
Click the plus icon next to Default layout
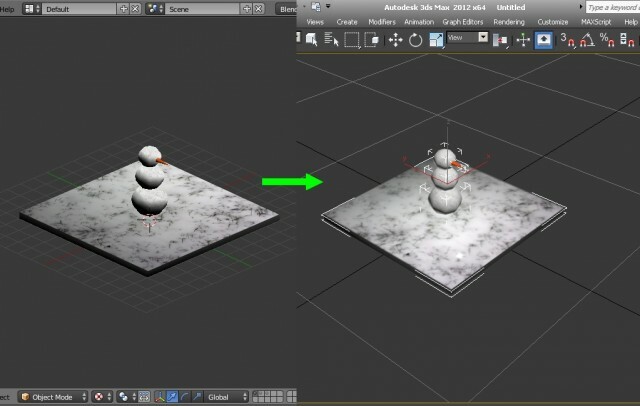(123, 8)
